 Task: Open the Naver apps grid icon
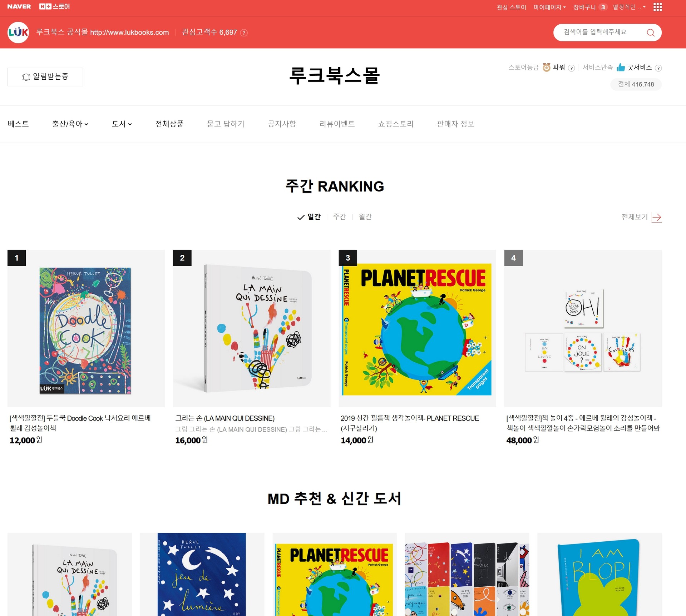point(657,7)
